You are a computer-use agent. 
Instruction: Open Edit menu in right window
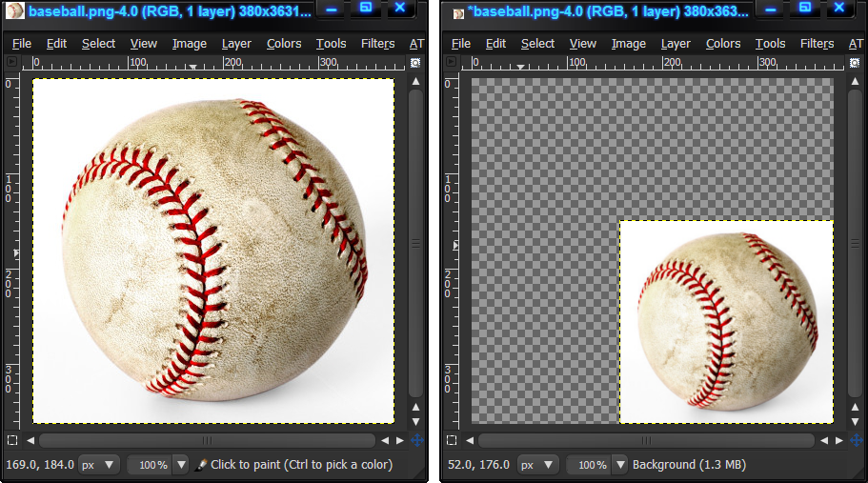[495, 44]
